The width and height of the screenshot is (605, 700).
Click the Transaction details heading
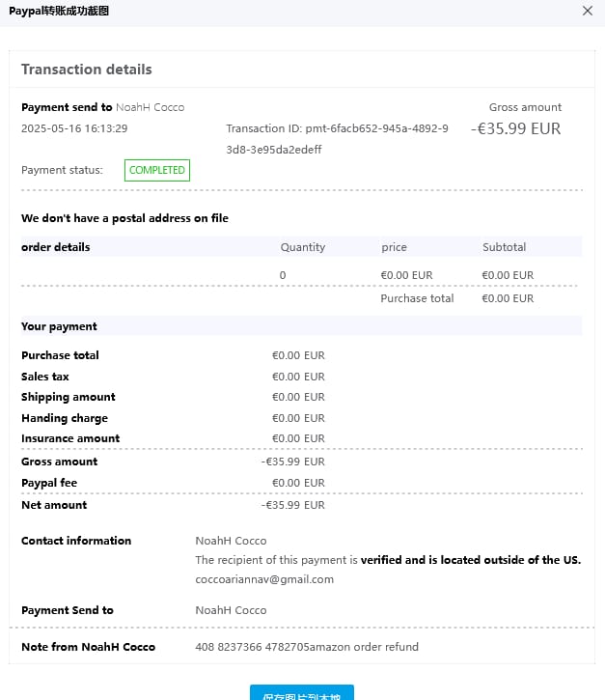click(x=87, y=70)
